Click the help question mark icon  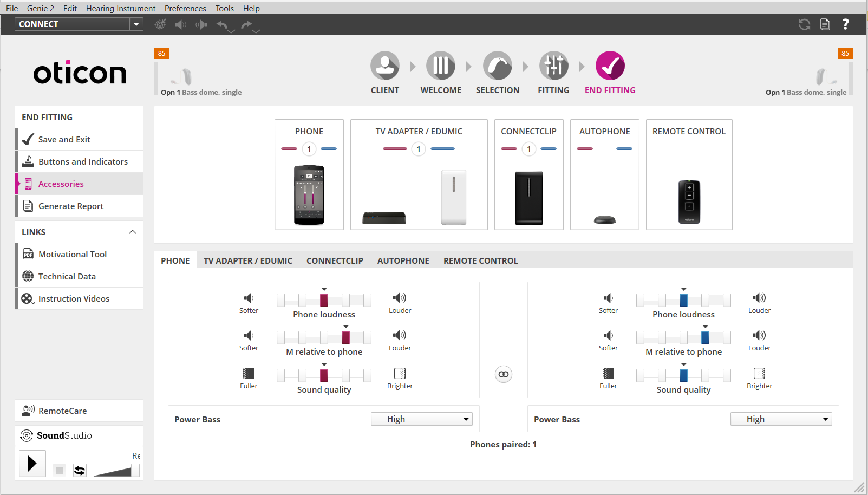tap(845, 24)
